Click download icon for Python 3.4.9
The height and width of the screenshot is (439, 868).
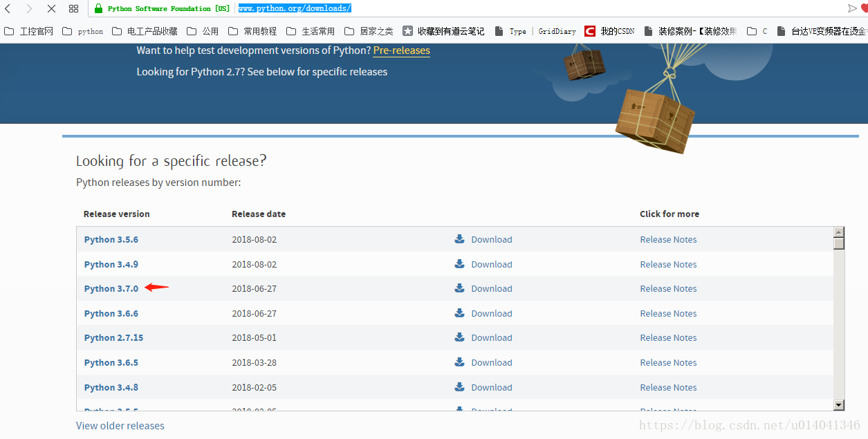tap(459, 264)
